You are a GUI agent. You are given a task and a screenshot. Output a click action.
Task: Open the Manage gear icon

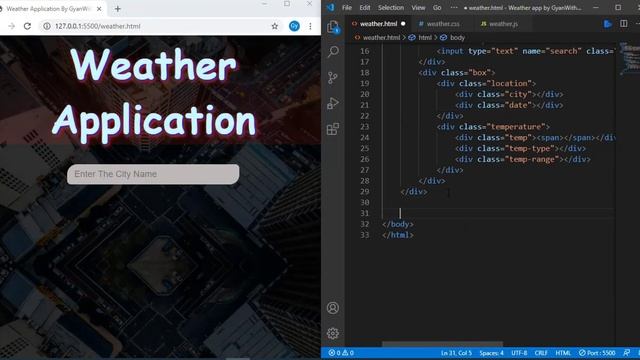[x=333, y=333]
